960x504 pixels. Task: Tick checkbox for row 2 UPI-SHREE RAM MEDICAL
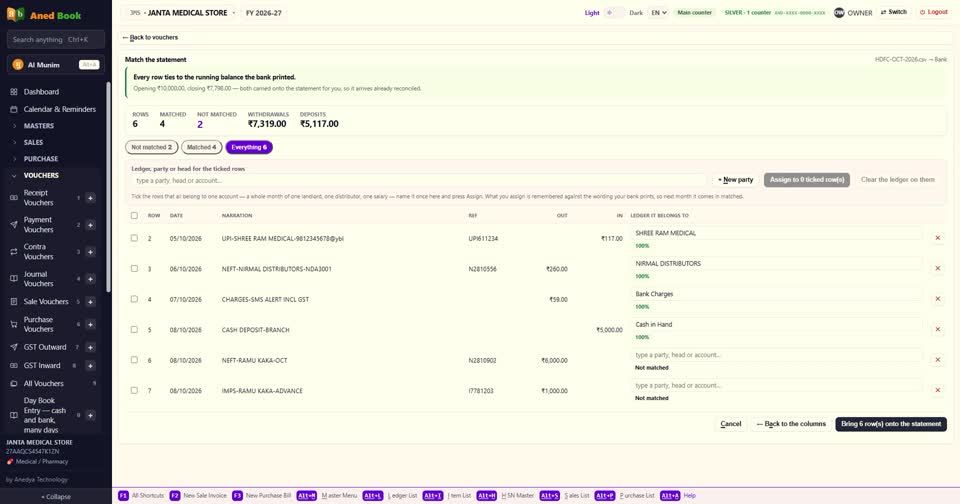[x=134, y=238]
